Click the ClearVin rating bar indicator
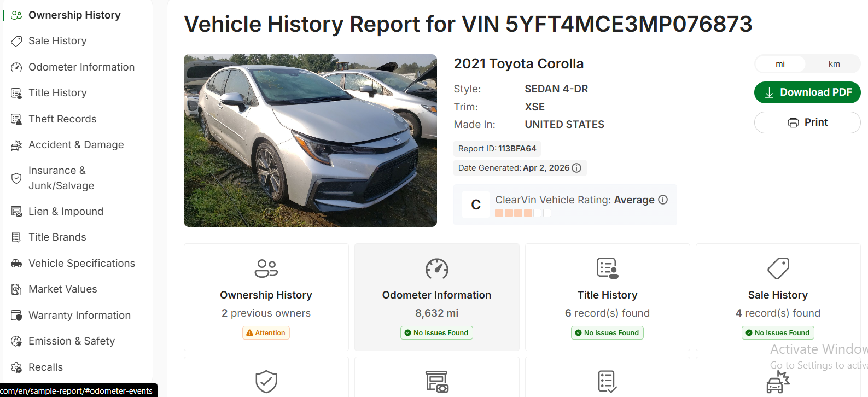This screenshot has width=868, height=397. click(x=523, y=213)
